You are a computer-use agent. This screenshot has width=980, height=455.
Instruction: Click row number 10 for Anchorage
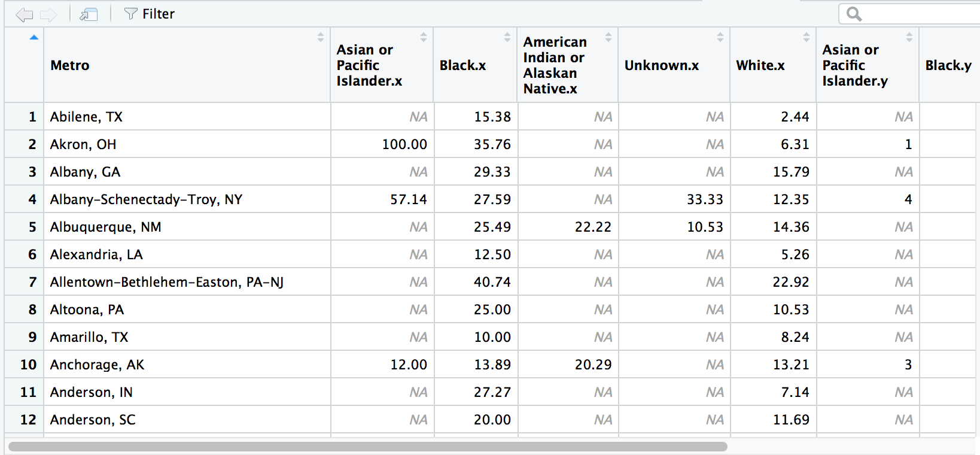(x=28, y=365)
